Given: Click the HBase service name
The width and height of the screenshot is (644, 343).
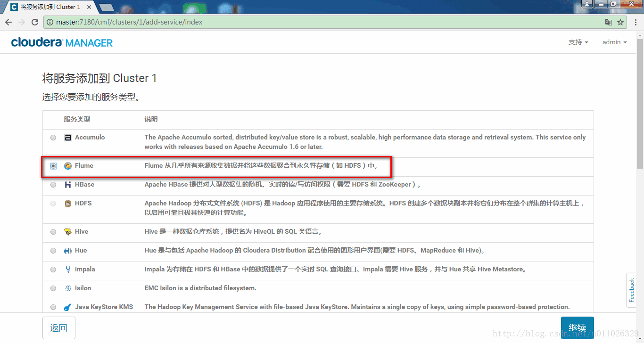Looking at the screenshot, I should pos(84,185).
